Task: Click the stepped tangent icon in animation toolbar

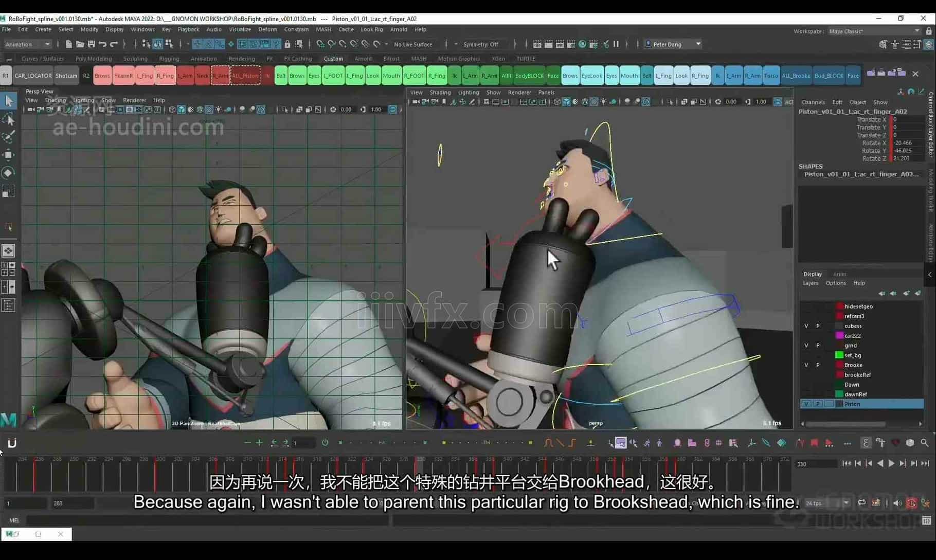Action: pos(572,443)
